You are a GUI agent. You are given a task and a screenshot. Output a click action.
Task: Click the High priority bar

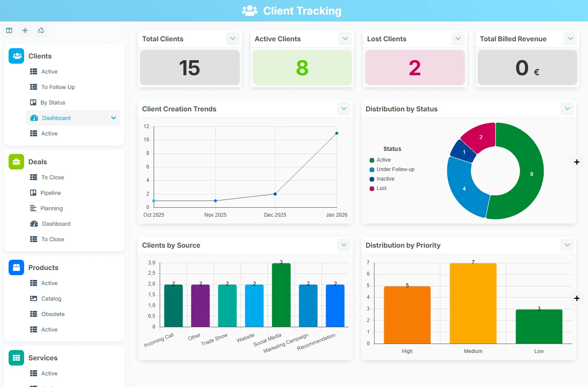tap(407, 315)
